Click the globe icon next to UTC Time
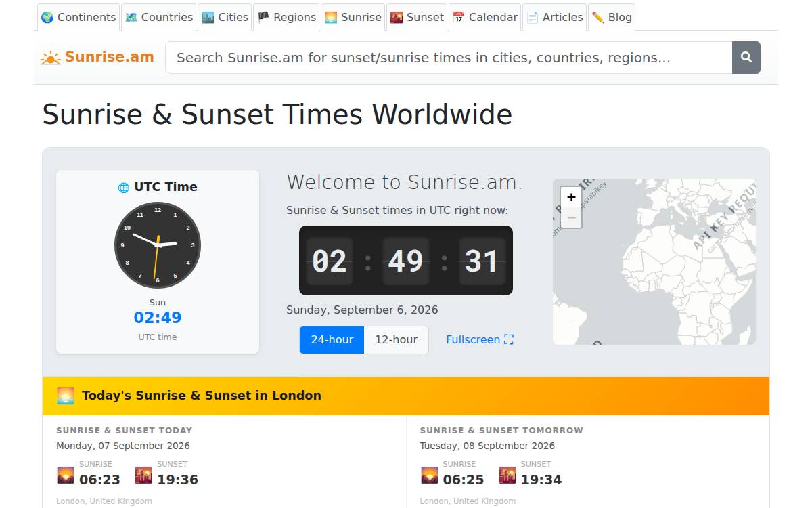 [123, 188]
